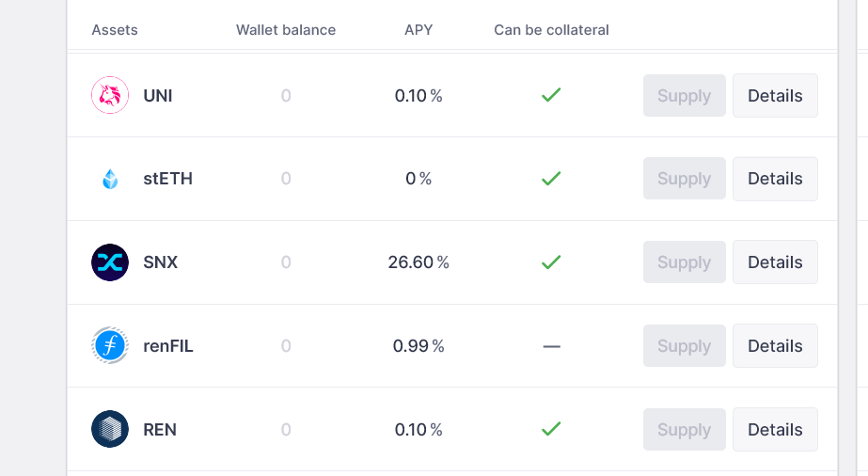Click the stETH droplet token icon
Screen dimensions: 868x476
110,179
